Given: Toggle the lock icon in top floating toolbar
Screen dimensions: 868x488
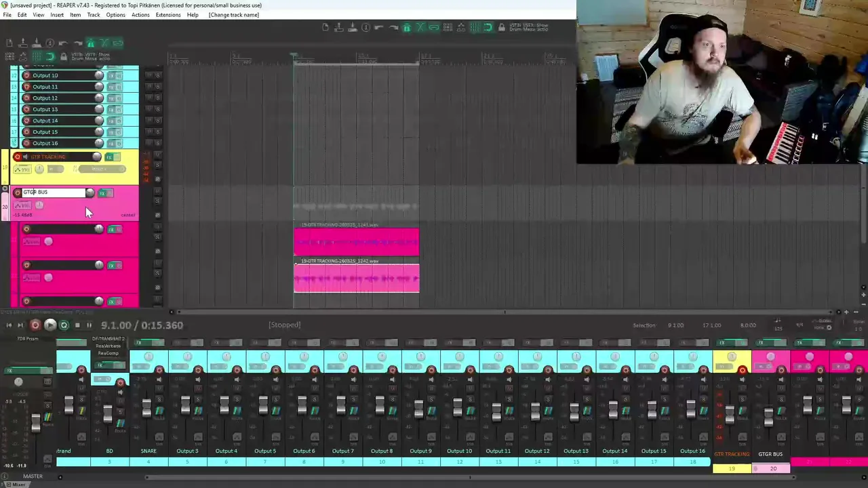Looking at the screenshot, I should click(x=502, y=27).
